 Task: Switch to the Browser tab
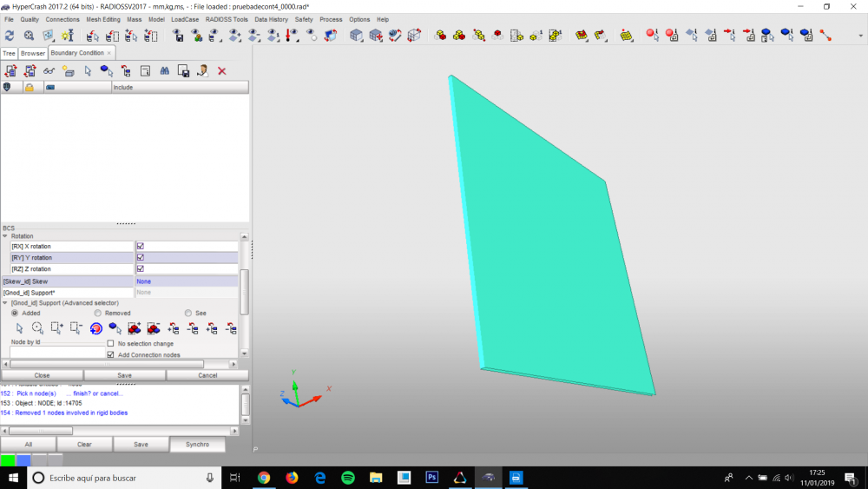[x=33, y=53]
